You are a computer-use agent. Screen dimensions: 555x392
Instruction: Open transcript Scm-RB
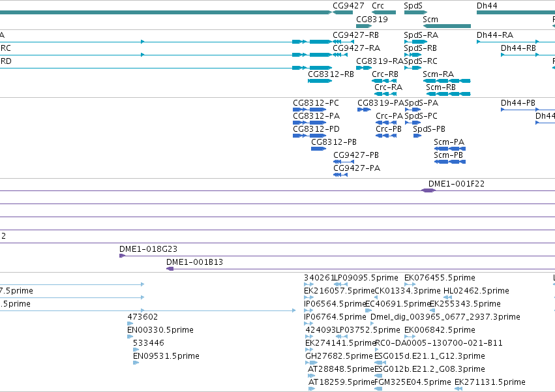[x=441, y=87]
